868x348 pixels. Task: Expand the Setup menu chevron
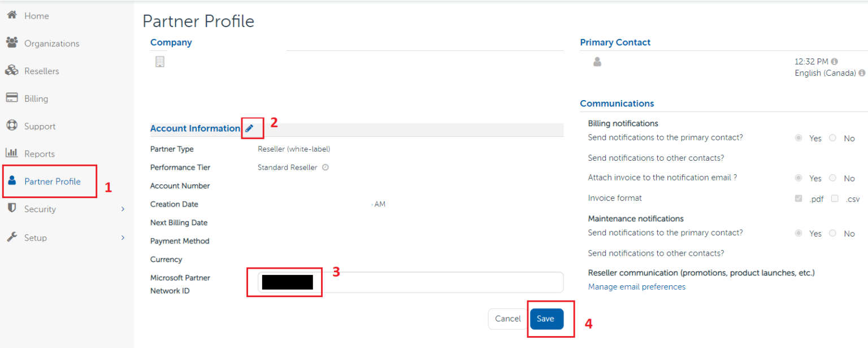point(123,238)
